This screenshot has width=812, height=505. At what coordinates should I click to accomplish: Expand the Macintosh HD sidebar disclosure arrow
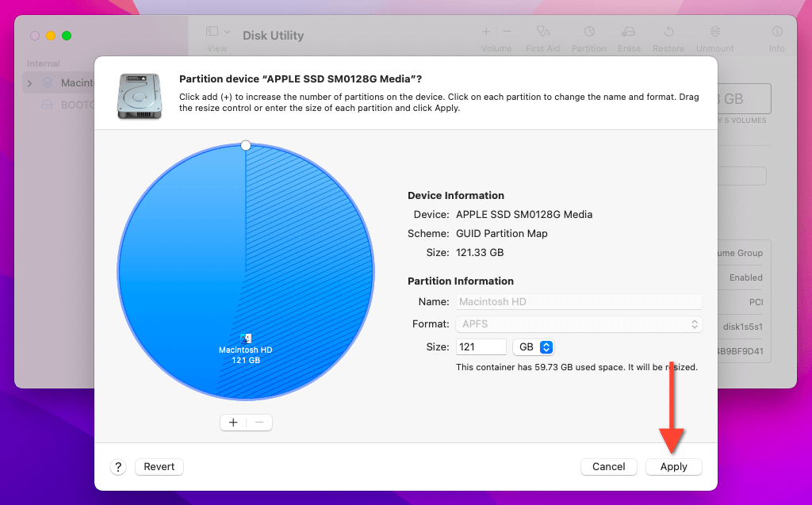coord(30,83)
